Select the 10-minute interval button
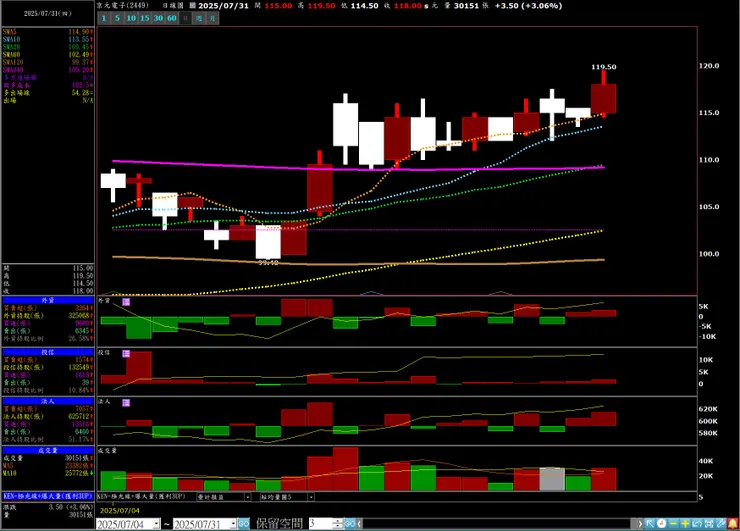This screenshot has height=531, width=740. click(131, 18)
